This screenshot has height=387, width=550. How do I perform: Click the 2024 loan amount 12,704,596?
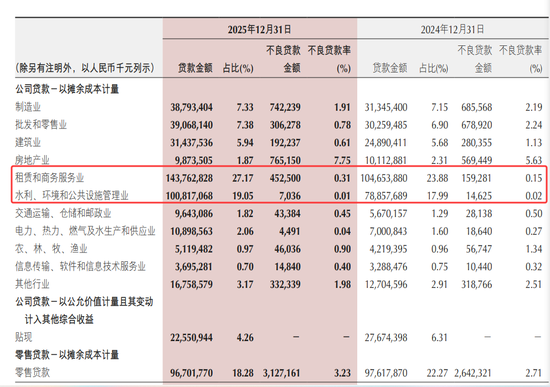(386, 284)
